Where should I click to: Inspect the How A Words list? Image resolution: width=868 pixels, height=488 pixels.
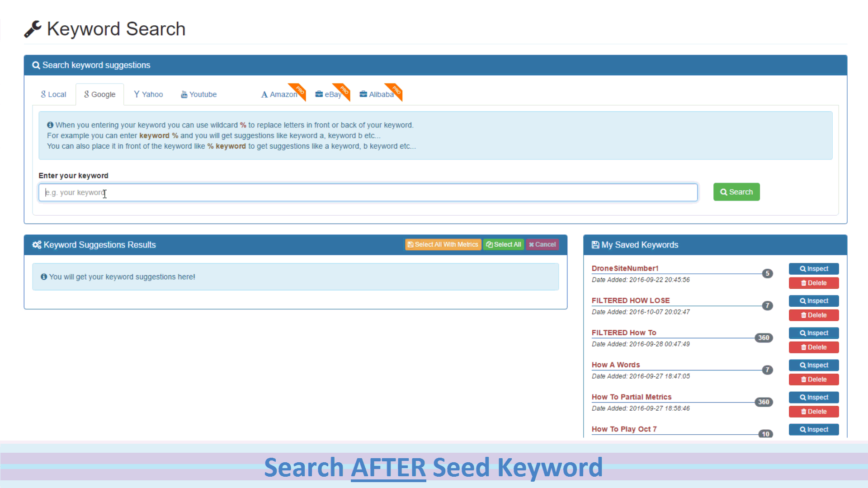[814, 365]
